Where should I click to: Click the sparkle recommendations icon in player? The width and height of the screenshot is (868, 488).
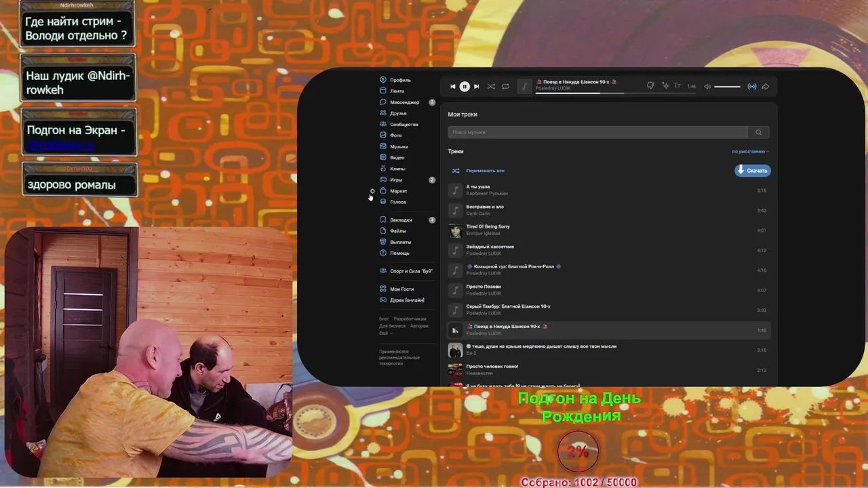point(665,86)
